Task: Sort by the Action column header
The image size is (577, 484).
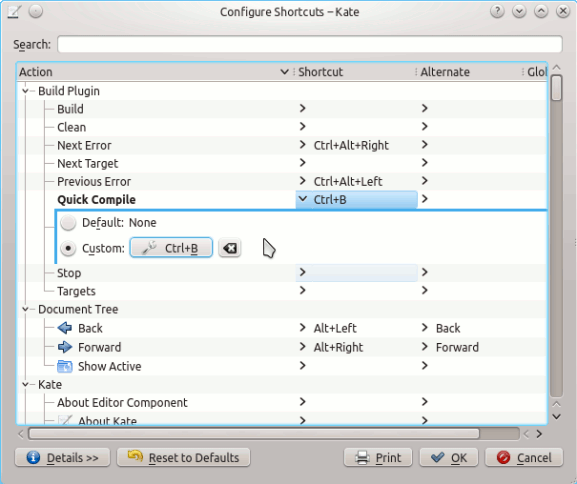Action: pyautogui.click(x=155, y=72)
